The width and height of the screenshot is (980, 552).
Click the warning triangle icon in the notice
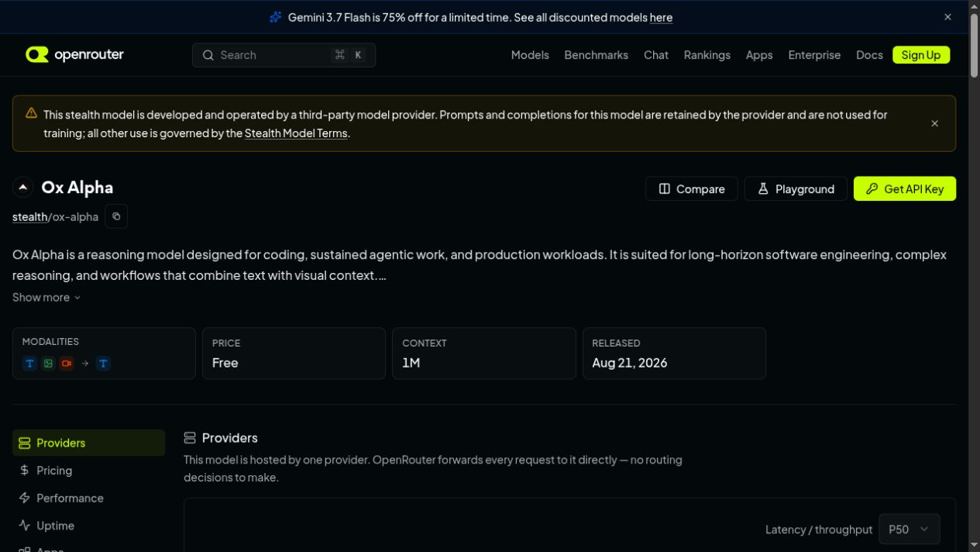click(x=31, y=113)
